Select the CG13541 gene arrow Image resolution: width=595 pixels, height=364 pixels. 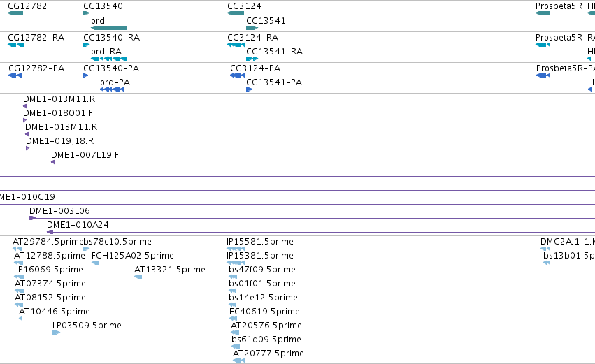tap(252, 28)
